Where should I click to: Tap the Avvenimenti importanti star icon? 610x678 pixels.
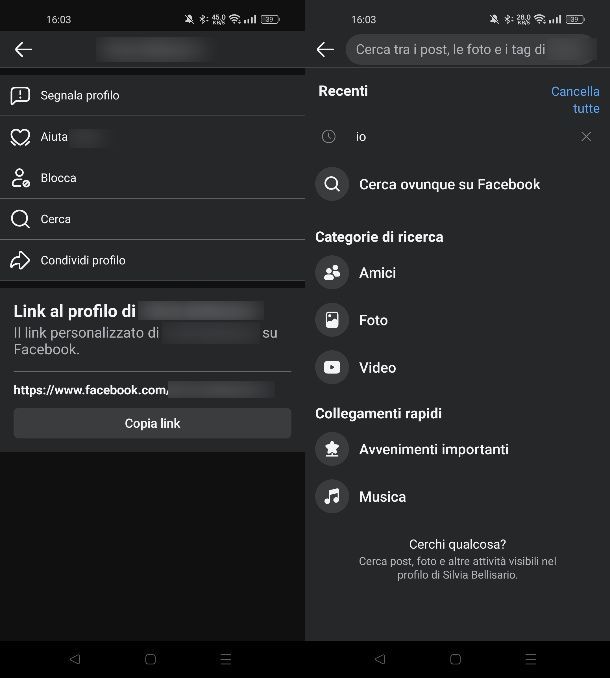pyautogui.click(x=332, y=449)
